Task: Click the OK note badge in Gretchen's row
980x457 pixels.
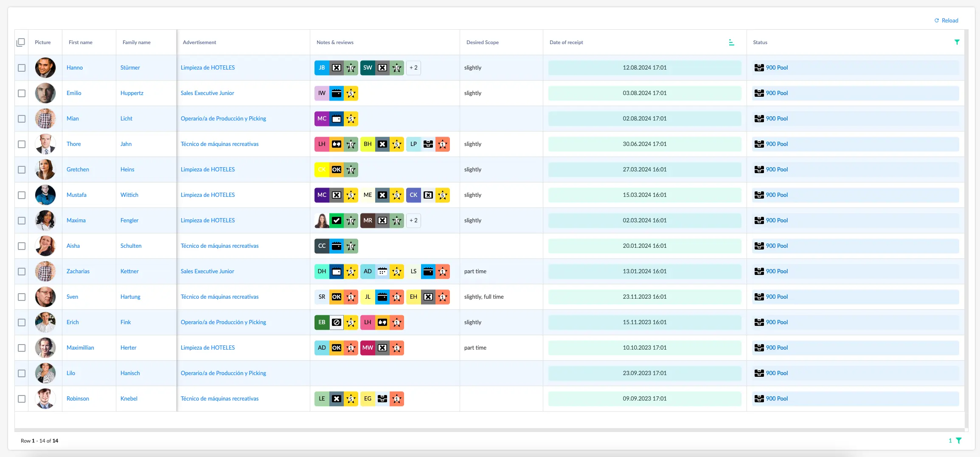Action: (x=337, y=170)
